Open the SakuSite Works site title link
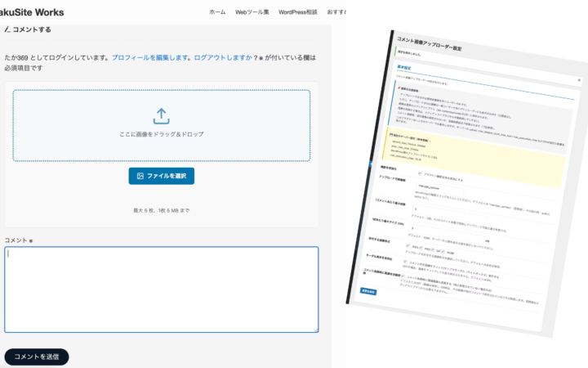 (32, 12)
